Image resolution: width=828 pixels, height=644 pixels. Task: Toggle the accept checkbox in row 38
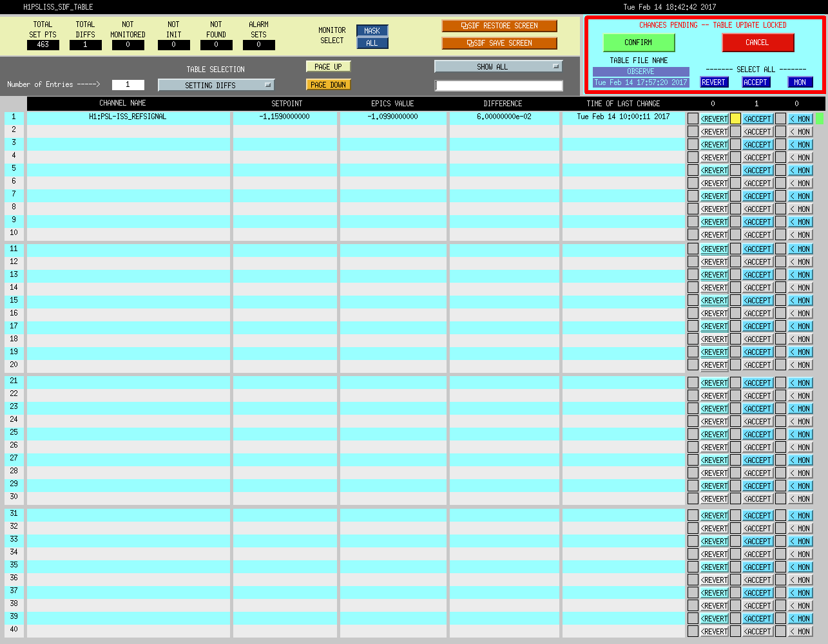pos(735,605)
